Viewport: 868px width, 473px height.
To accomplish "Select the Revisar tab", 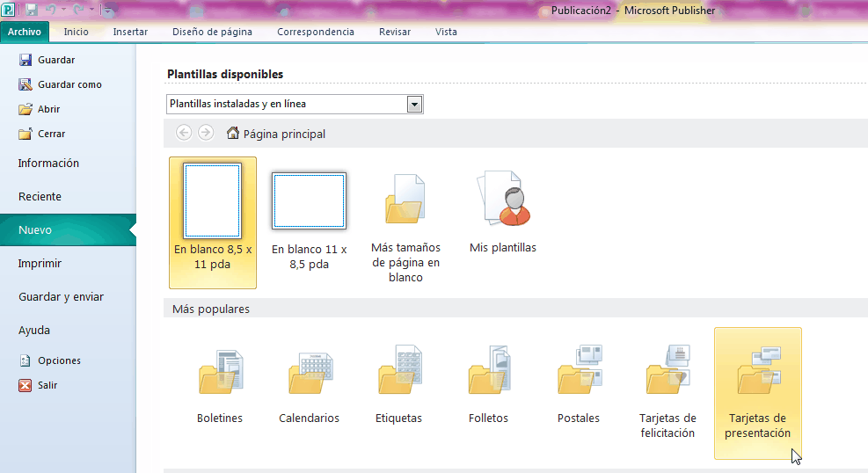I will coord(395,32).
